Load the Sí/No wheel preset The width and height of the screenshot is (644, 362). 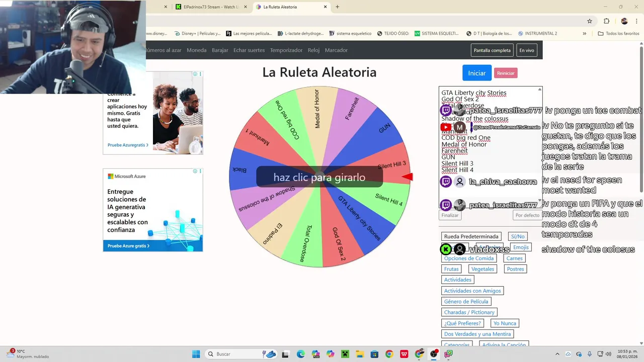[518, 236]
